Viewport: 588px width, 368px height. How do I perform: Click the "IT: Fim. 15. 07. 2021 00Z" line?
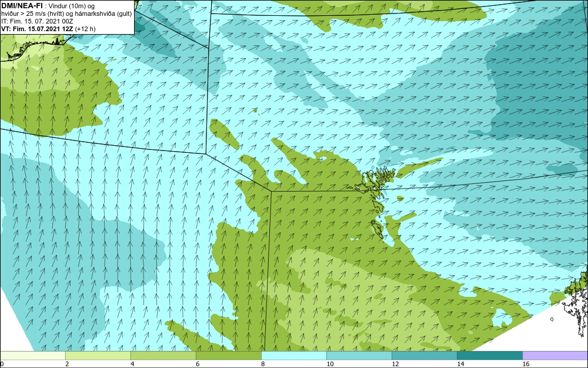click(37, 21)
